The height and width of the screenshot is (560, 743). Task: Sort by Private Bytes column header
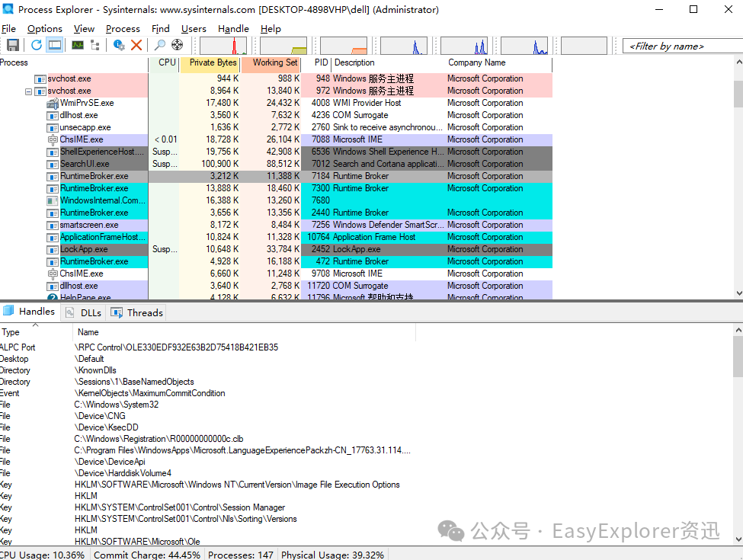(210, 62)
